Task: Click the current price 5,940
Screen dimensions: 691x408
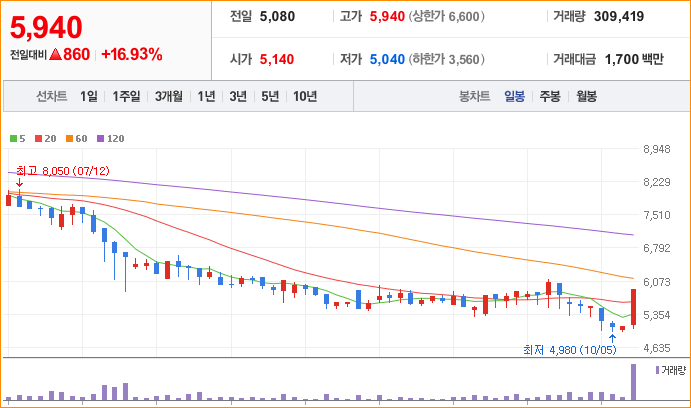Action: click(x=46, y=27)
